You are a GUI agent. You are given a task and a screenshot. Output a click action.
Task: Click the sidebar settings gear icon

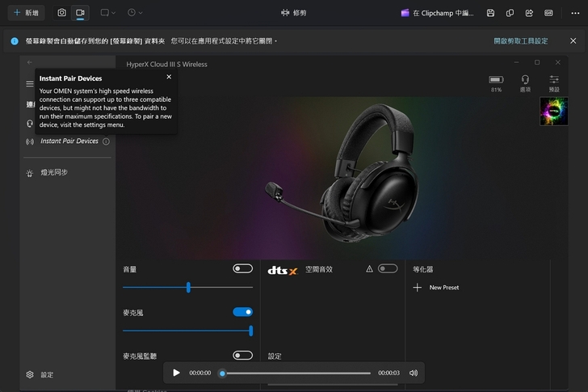(30, 375)
